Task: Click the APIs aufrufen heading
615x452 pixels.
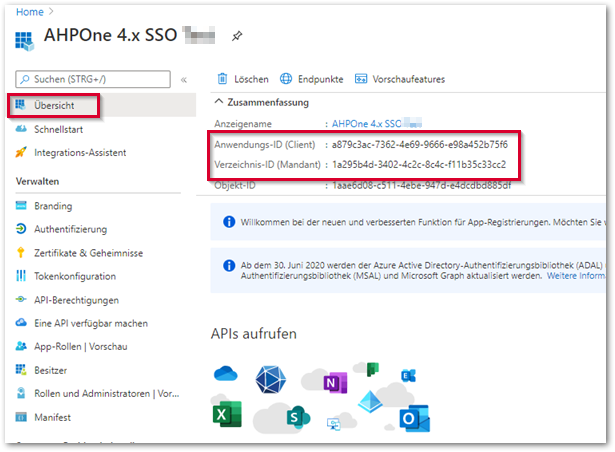Action: [254, 334]
